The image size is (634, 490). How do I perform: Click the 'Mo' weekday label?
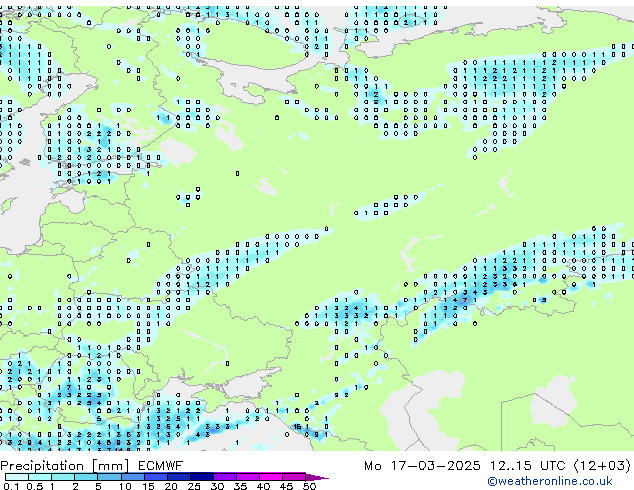tap(372, 466)
